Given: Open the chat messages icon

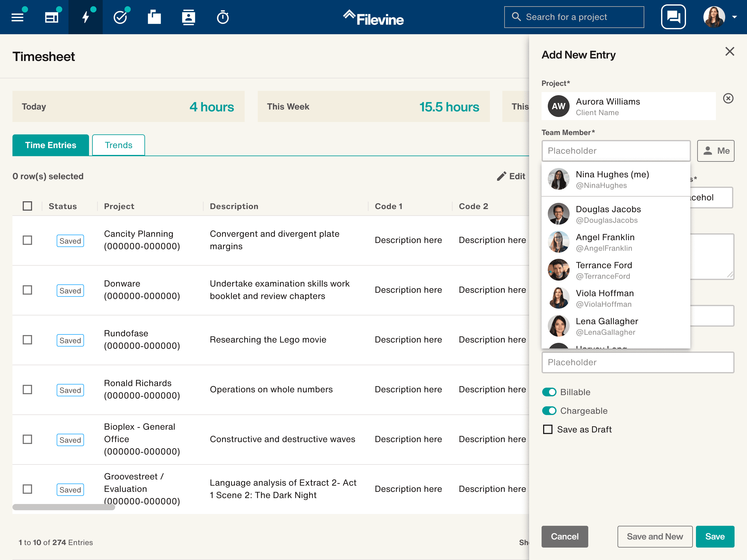Looking at the screenshot, I should [673, 17].
